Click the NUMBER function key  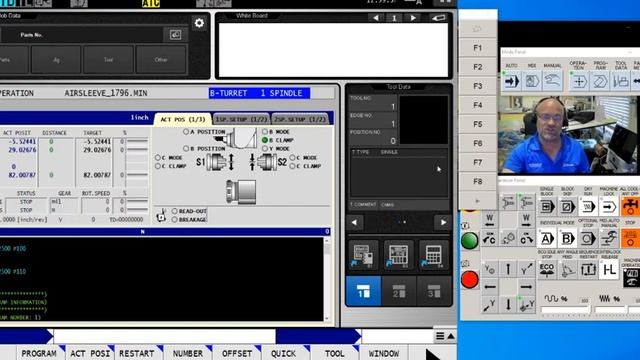pyautogui.click(x=188, y=353)
